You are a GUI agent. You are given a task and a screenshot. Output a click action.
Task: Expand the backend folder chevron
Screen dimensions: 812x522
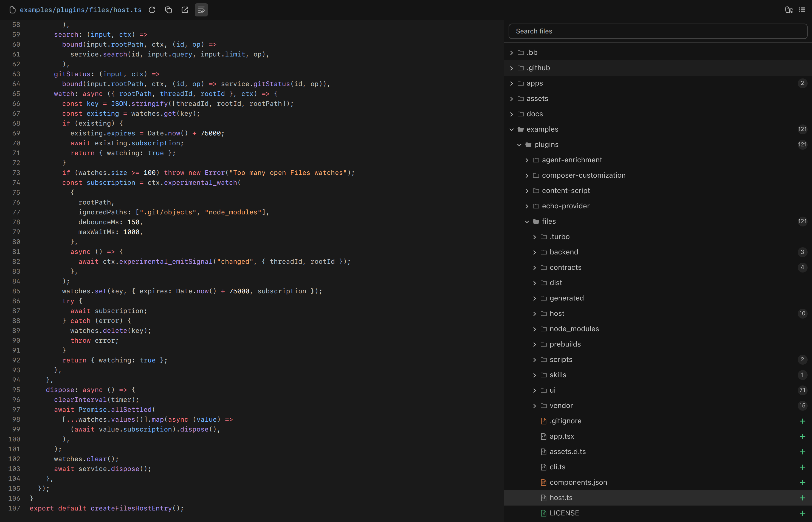535,252
